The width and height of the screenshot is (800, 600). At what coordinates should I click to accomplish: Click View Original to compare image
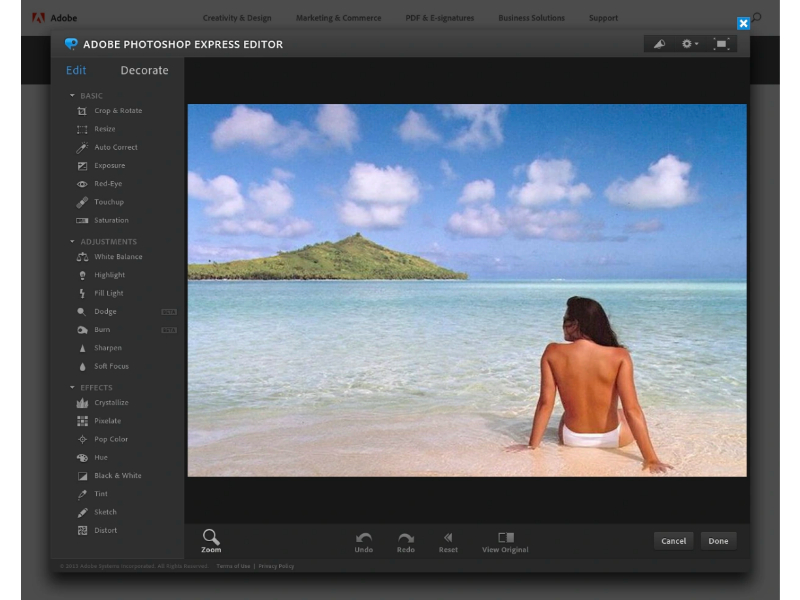point(505,540)
